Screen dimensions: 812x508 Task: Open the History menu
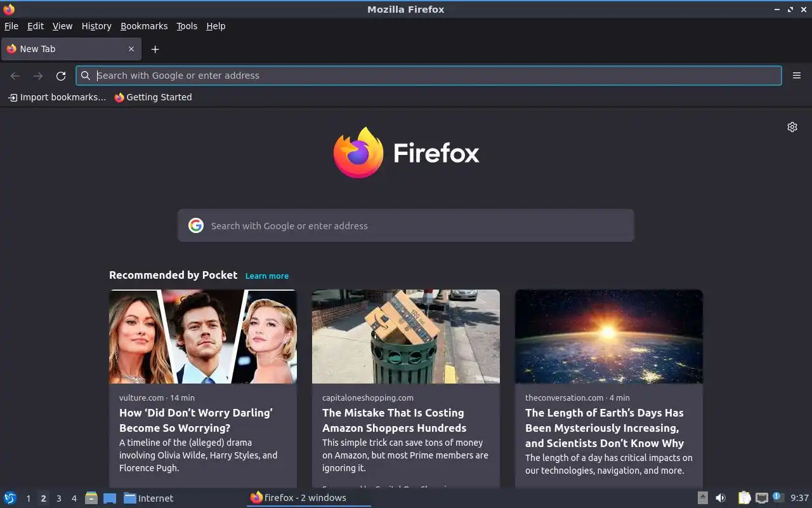coord(96,26)
